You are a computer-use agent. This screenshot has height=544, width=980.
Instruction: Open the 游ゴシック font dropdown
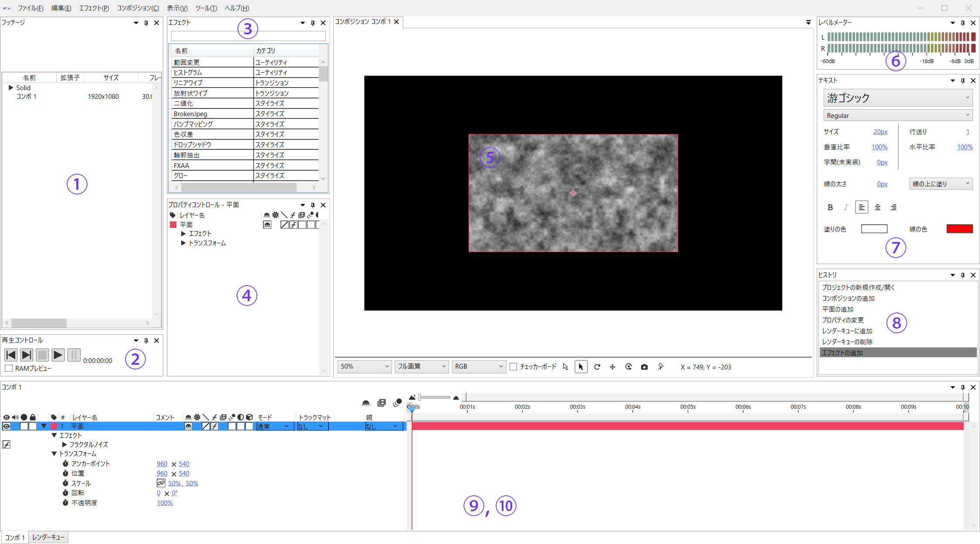(898, 98)
